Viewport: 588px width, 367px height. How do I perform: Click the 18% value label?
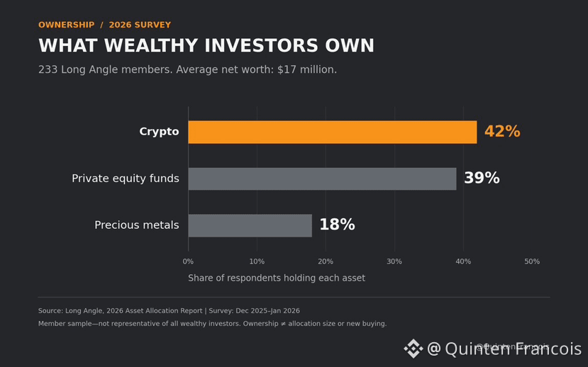click(x=337, y=225)
